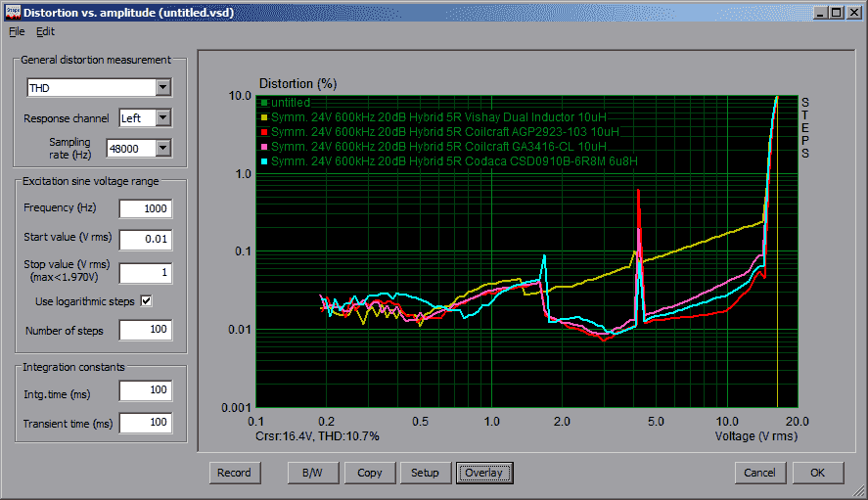
Task: Toggle the 'Use logarithmic steps' checkbox
Action: pos(147,301)
